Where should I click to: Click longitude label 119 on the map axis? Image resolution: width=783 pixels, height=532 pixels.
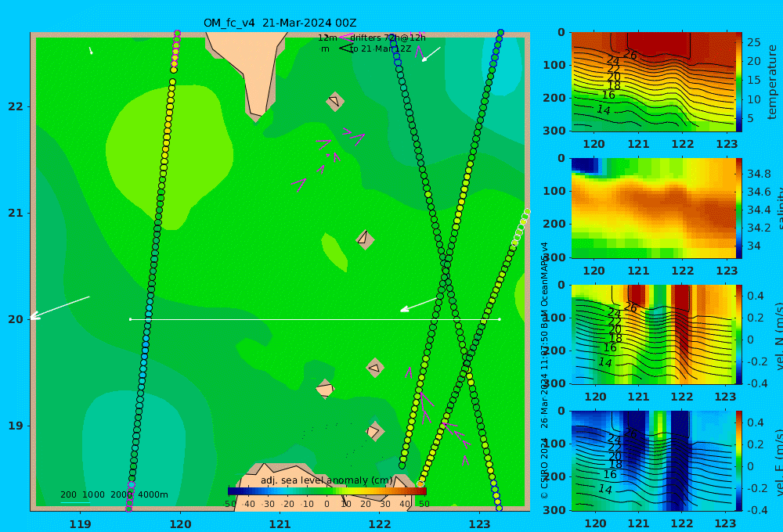(x=80, y=524)
